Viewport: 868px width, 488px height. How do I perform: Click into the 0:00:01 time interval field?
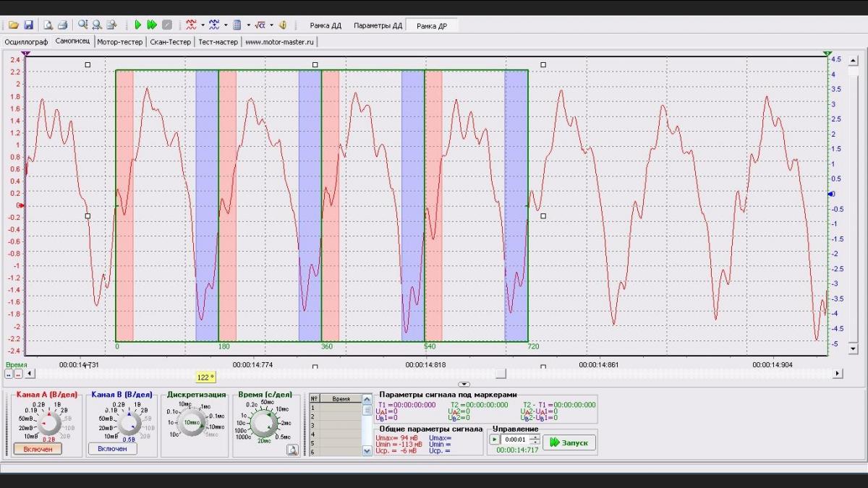tap(516, 440)
